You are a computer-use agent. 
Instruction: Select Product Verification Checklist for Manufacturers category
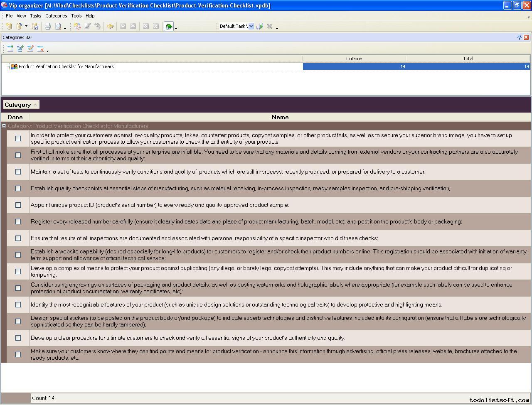pyautogui.click(x=66, y=66)
